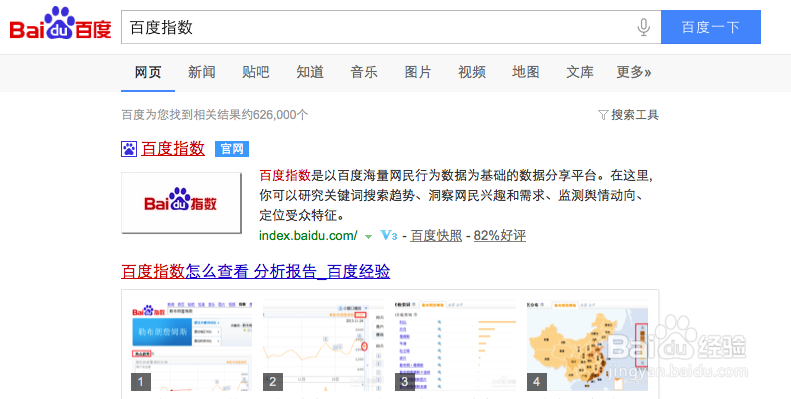
Task: Switch to the 地图 tab
Action: [526, 72]
